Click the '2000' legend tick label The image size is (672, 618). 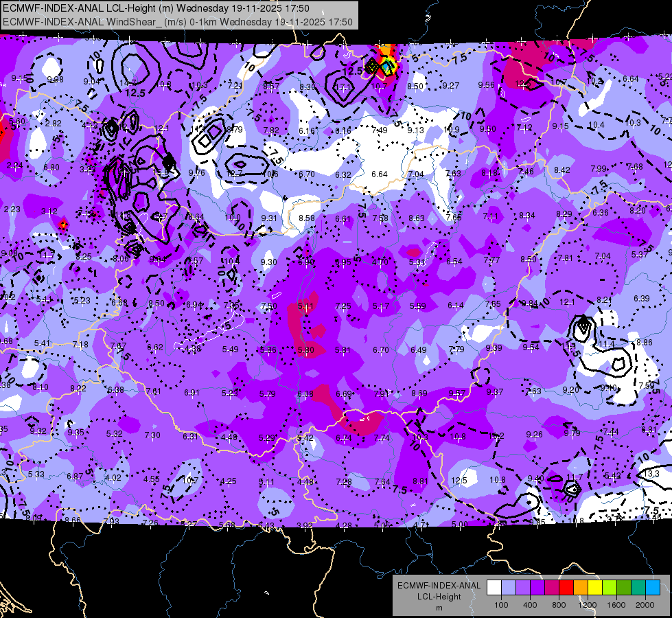tap(645, 605)
